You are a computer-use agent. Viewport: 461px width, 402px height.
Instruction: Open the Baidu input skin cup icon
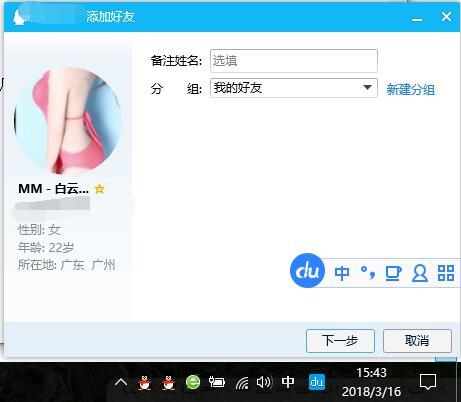393,273
